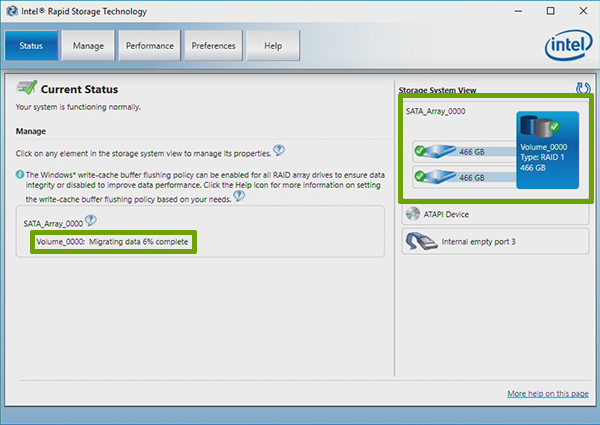Click the Current Status checkmark icon
Image resolution: width=600 pixels, height=425 pixels.
click(27, 88)
